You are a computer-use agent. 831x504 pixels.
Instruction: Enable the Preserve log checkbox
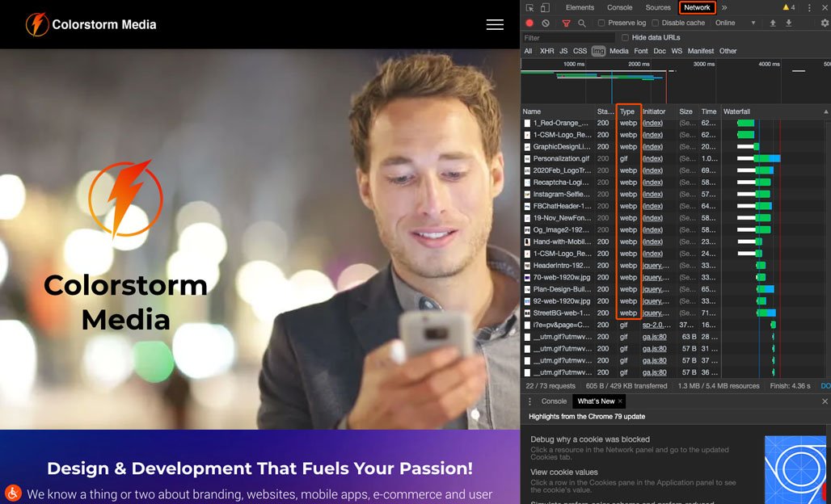point(601,23)
